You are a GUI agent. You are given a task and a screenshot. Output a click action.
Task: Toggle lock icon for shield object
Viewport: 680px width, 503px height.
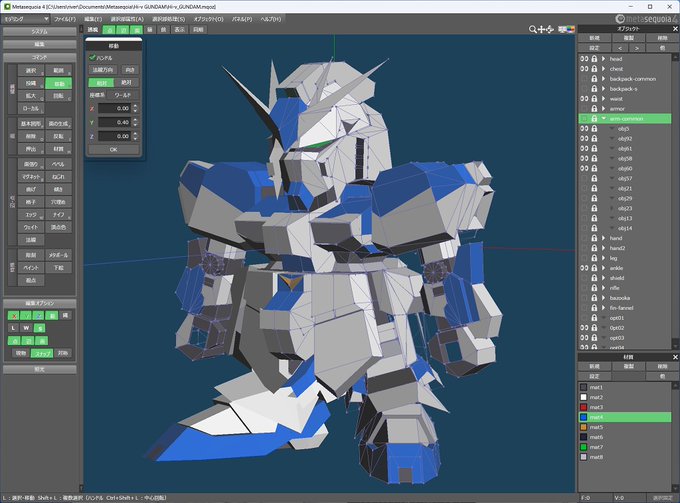point(595,278)
